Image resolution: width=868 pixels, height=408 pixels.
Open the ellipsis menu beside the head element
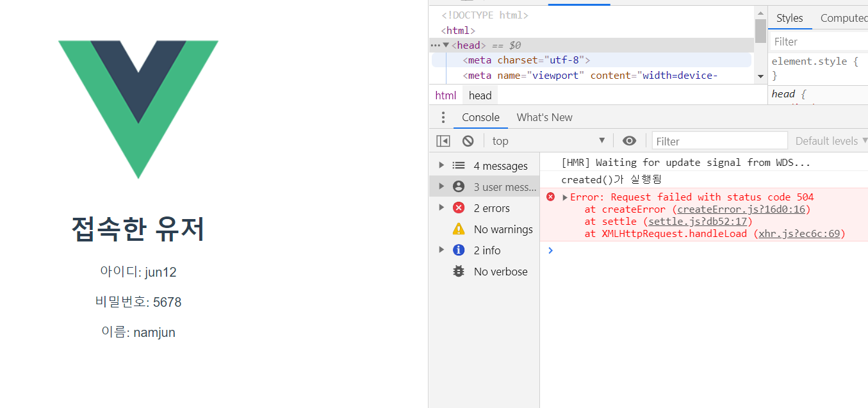click(435, 45)
